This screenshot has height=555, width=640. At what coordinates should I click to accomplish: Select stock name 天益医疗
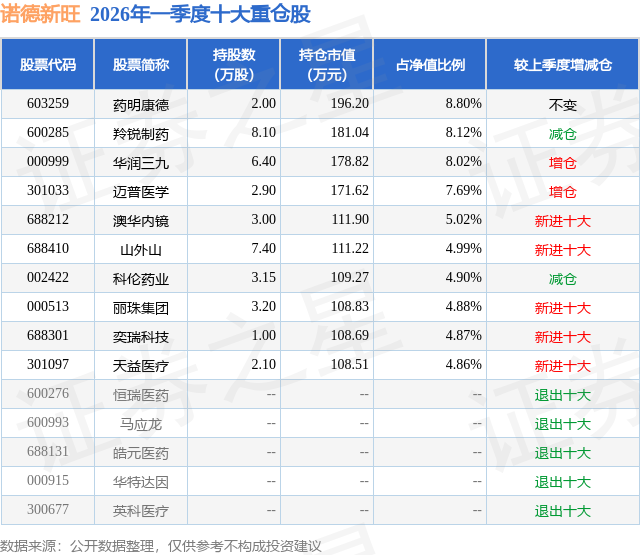[141, 366]
